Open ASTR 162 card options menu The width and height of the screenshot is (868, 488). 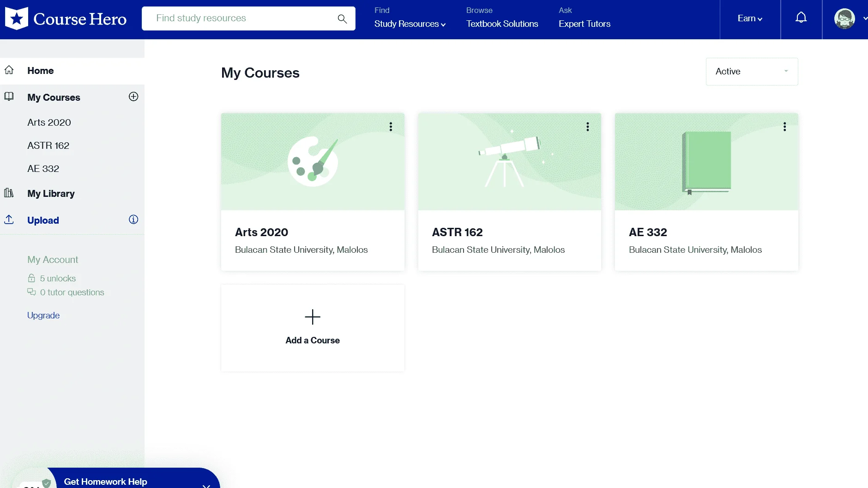click(x=587, y=127)
